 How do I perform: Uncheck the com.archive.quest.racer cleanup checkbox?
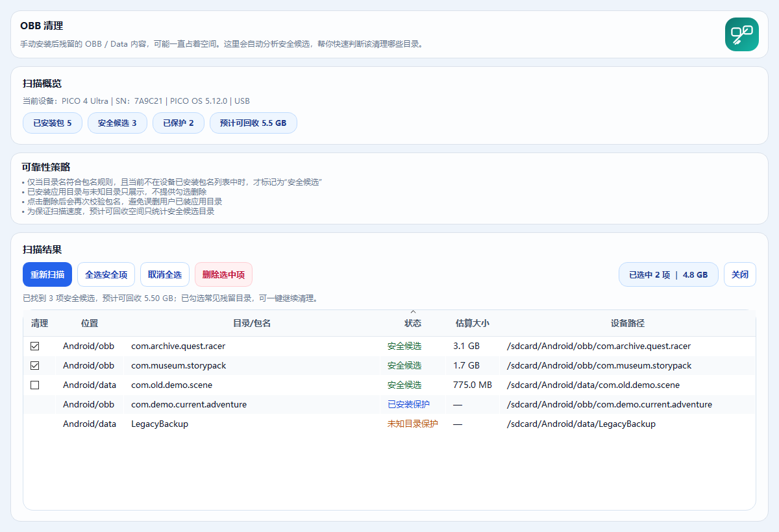35,346
